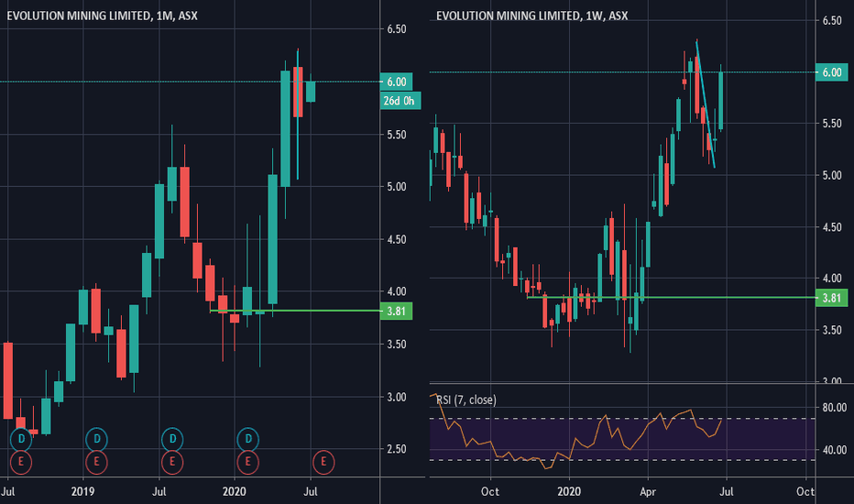Click the 4.00 level on the weekly price scale
Viewport: 854px width, 504px height.
pyautogui.click(x=832, y=279)
